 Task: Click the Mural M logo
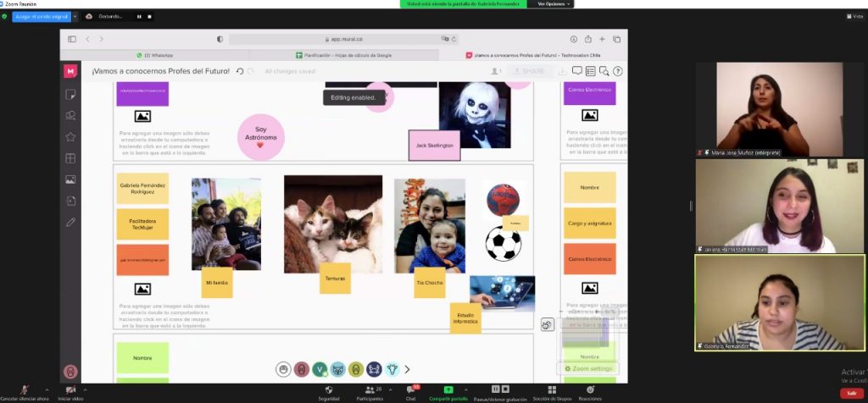coord(70,71)
